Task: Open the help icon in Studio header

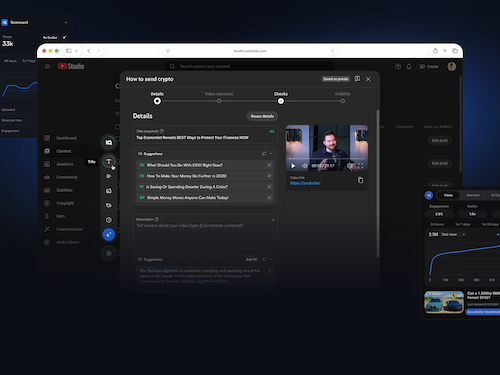Action: [398, 67]
